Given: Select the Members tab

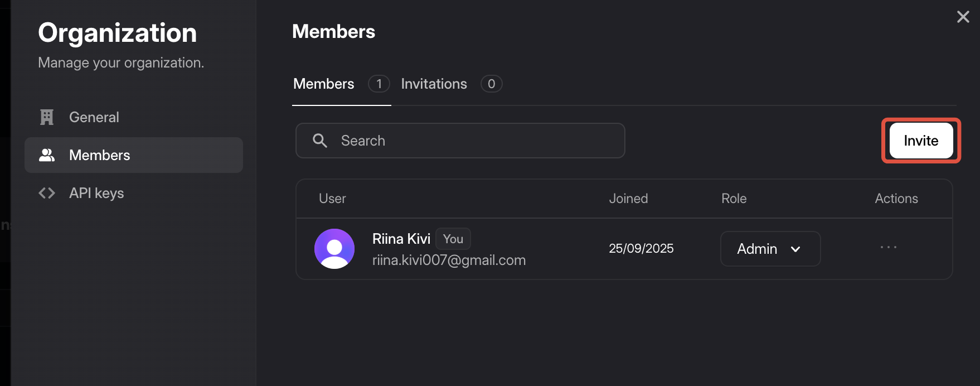Looking at the screenshot, I should 324,84.
